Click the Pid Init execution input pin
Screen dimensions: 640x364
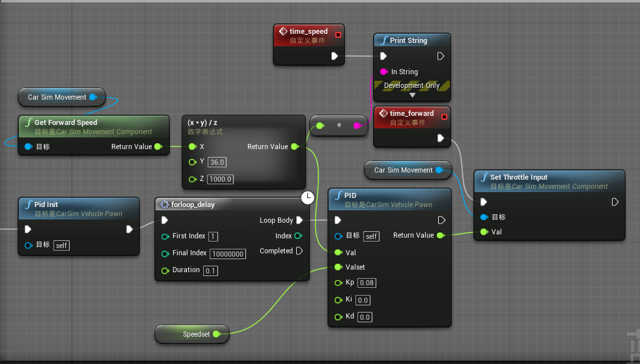pyautogui.click(x=28, y=229)
